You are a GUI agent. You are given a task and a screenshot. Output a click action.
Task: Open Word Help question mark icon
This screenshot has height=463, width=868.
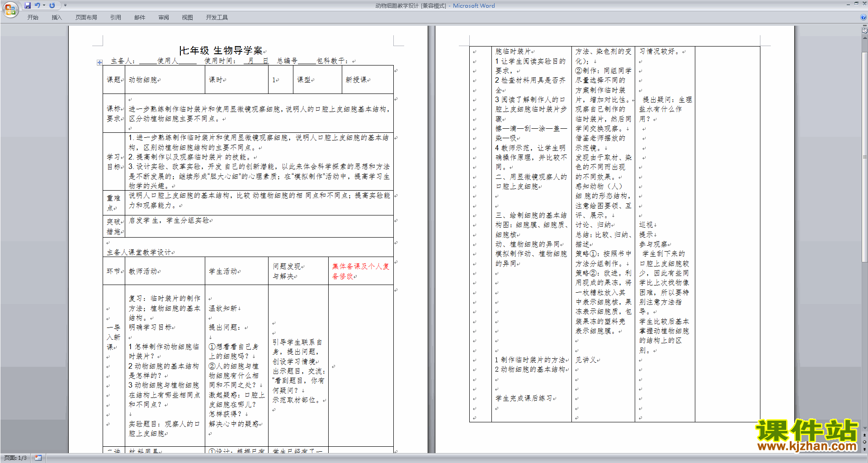863,17
